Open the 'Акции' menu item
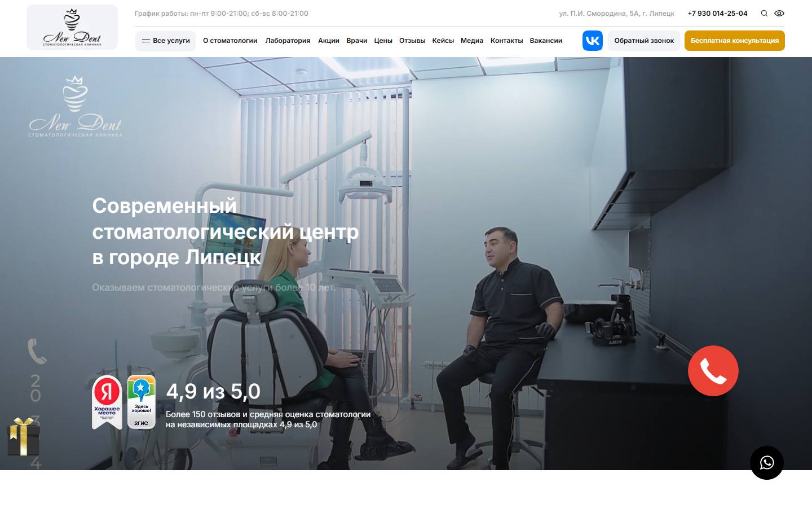 point(329,41)
